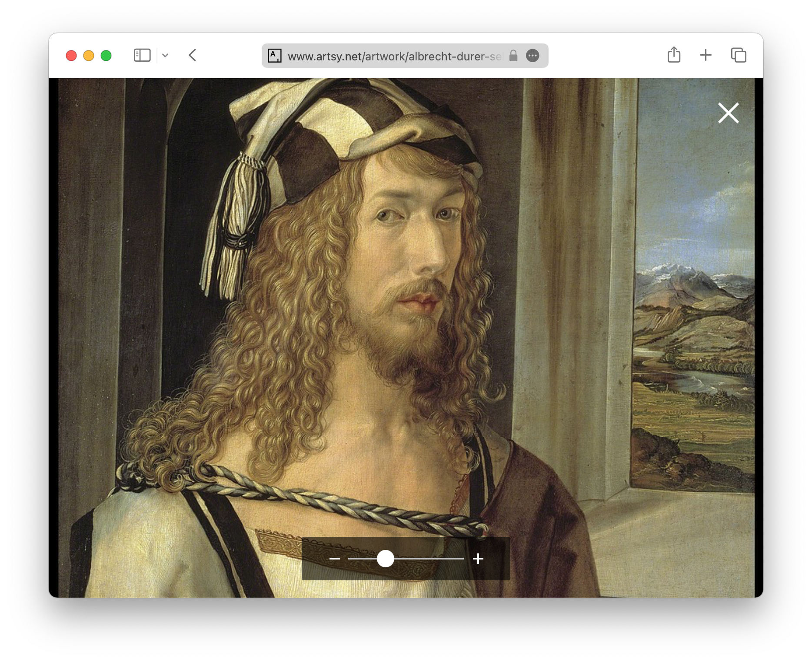Image resolution: width=812 pixels, height=662 pixels.
Task: Focus the artsy.net address bar URL
Action: pyautogui.click(x=395, y=56)
